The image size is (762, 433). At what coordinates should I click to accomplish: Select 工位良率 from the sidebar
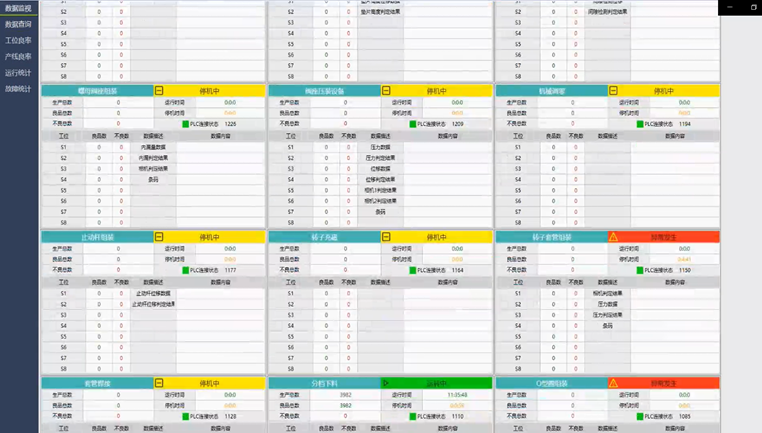(x=18, y=41)
